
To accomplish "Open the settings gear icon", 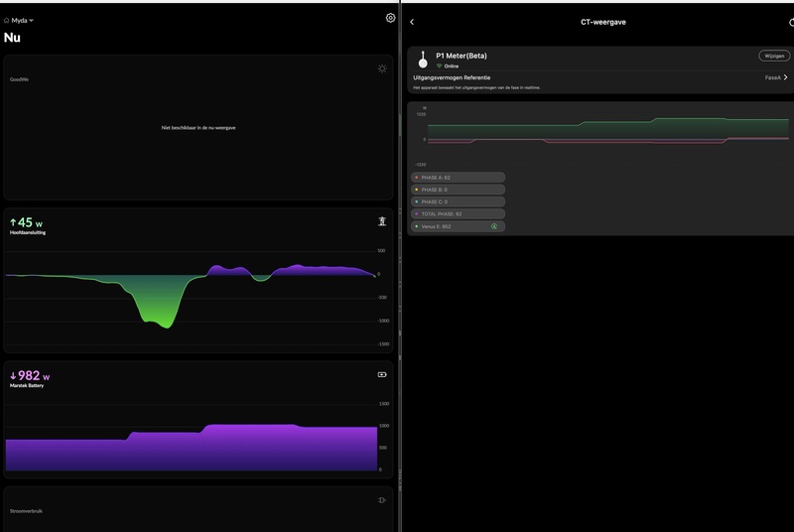I will 390,18.
